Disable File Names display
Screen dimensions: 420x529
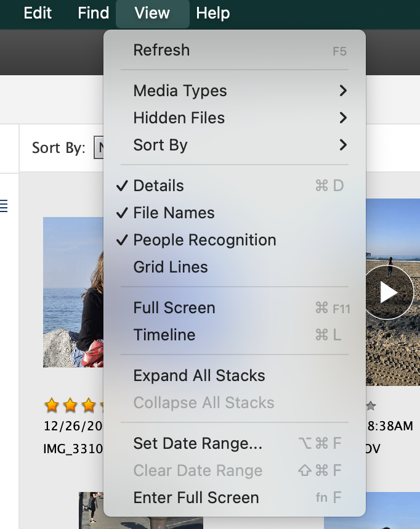pos(174,213)
